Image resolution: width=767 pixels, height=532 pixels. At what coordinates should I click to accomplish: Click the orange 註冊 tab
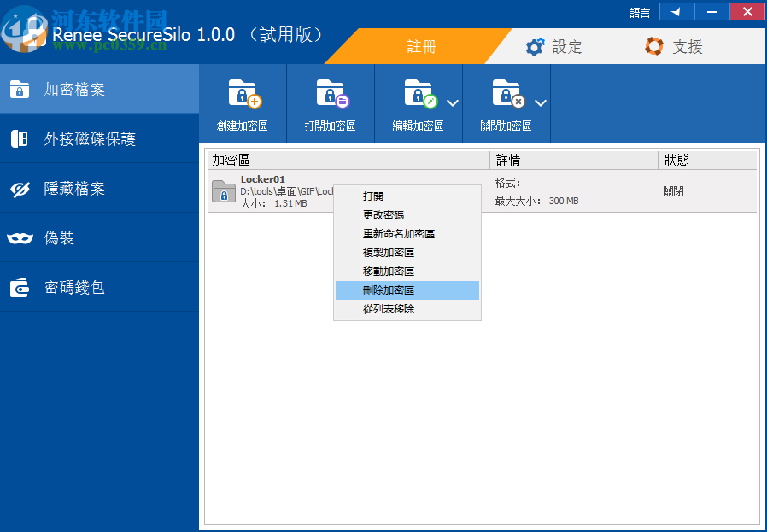419,46
